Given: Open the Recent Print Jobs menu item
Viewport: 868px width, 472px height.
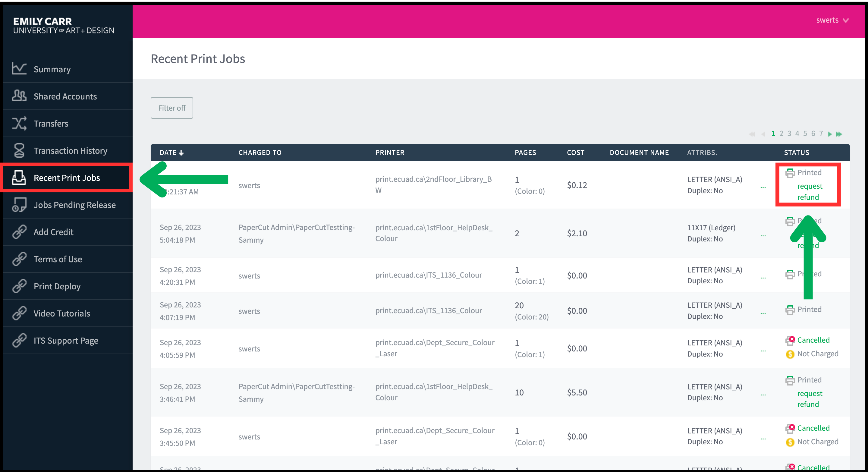Looking at the screenshot, I should [x=67, y=178].
